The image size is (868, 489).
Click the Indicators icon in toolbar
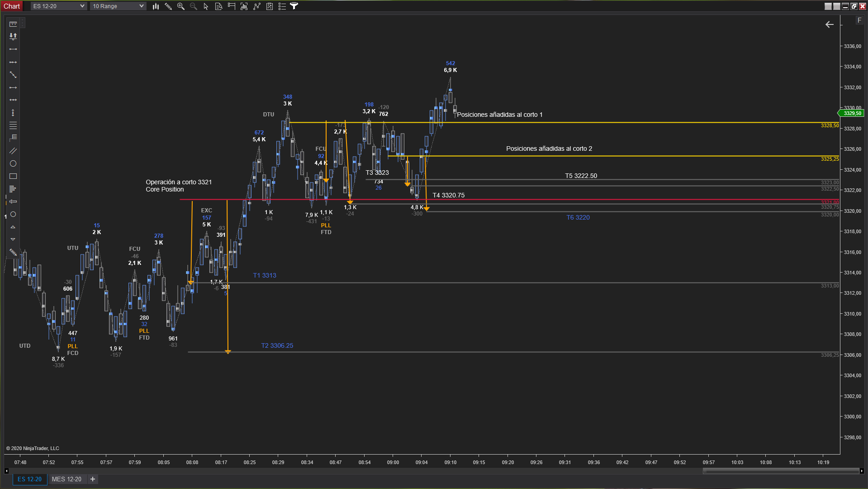pyautogui.click(x=257, y=6)
